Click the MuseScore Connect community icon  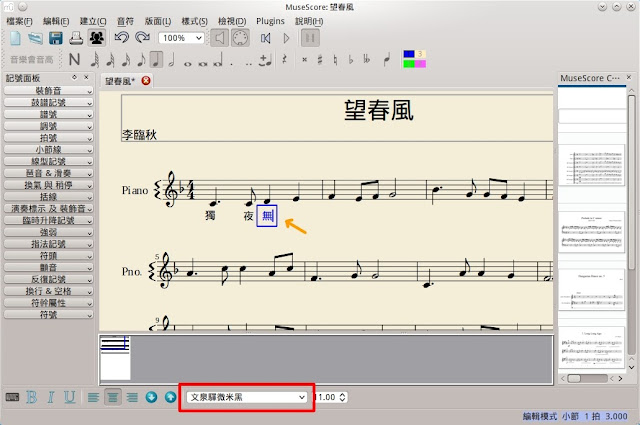pyautogui.click(x=97, y=38)
